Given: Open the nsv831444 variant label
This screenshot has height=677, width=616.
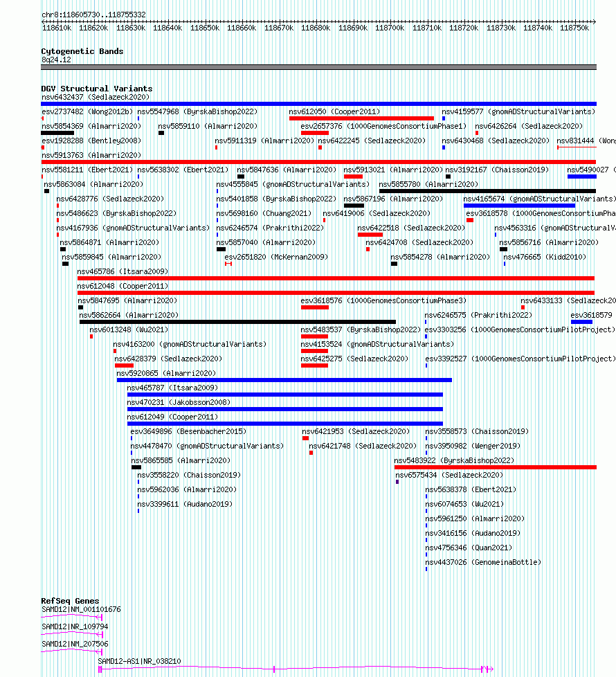Looking at the screenshot, I should [586, 141].
